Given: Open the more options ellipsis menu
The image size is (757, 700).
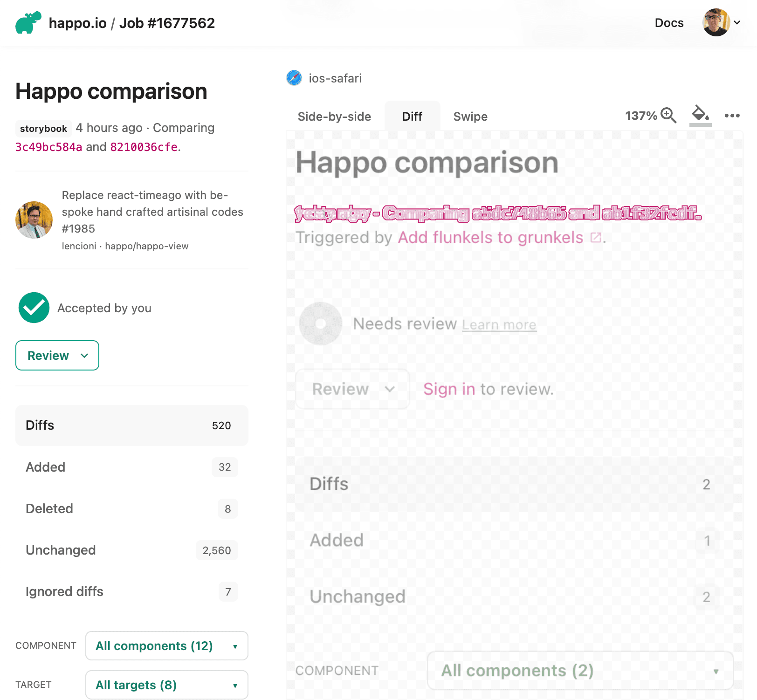Looking at the screenshot, I should click(x=731, y=116).
